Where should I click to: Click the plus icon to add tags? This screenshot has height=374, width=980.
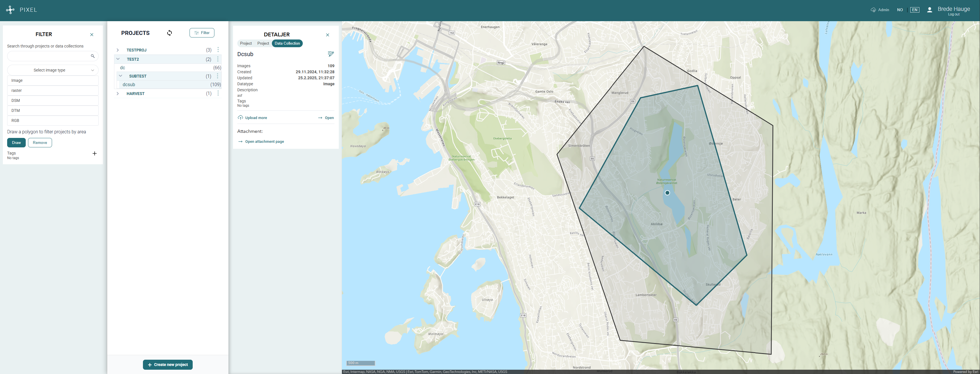pos(94,153)
